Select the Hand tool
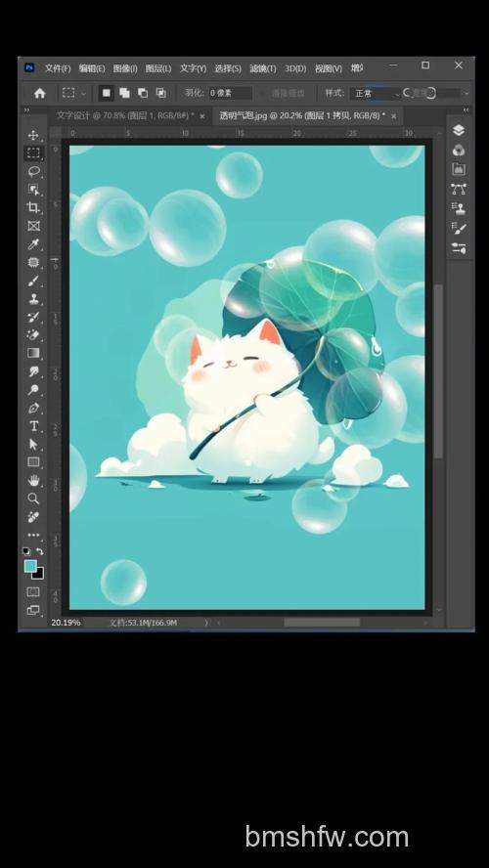489x868 pixels. (34, 480)
